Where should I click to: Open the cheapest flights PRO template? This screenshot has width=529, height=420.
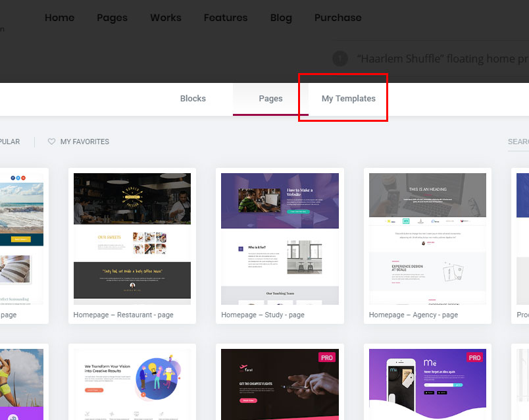pyautogui.click(x=280, y=384)
